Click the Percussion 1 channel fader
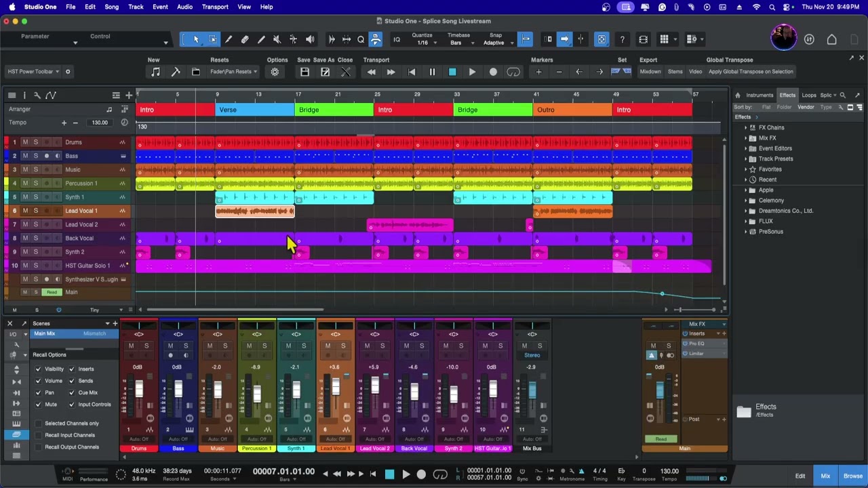Viewport: 868px width, 488px height. (257, 394)
